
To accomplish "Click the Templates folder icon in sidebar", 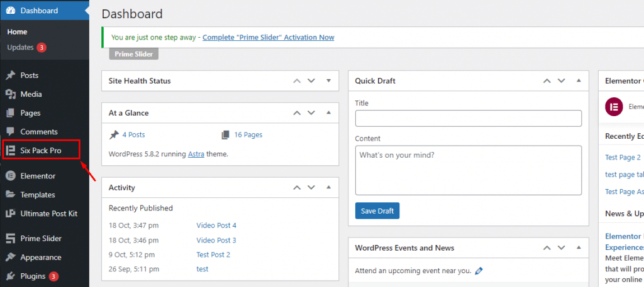I will [x=11, y=195].
